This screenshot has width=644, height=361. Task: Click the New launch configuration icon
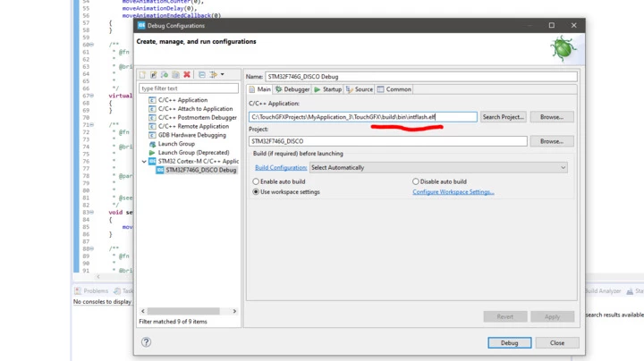point(142,75)
